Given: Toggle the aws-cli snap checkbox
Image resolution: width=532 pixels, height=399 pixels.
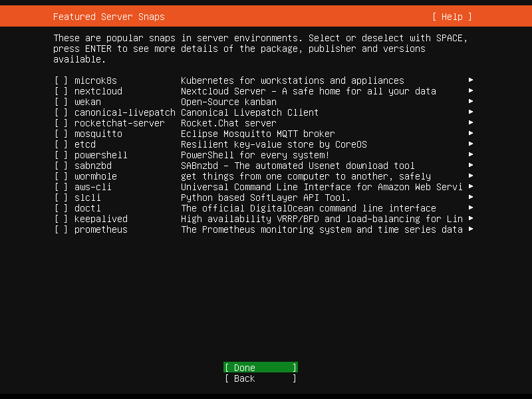Looking at the screenshot, I should point(61,187).
